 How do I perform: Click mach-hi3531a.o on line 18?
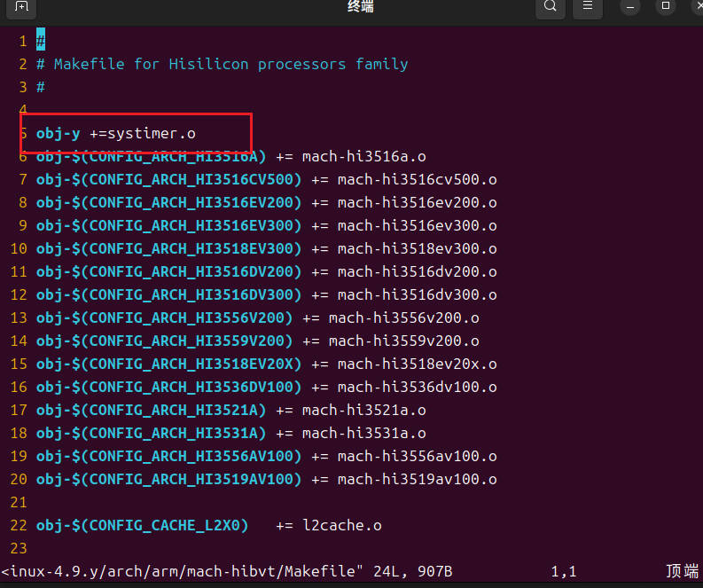363,433
